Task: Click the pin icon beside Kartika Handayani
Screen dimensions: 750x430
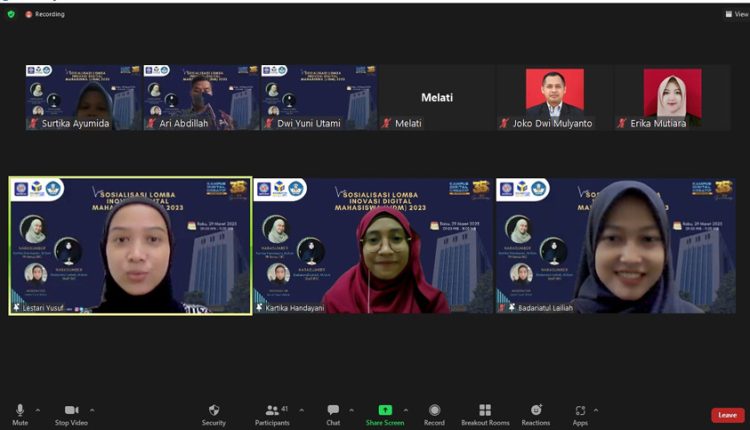Action: tap(260, 308)
